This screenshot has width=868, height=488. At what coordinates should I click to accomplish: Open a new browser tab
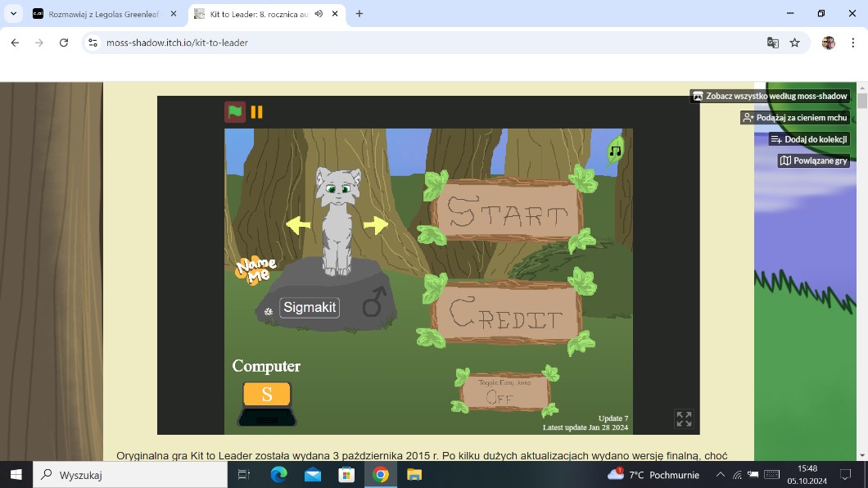tap(359, 14)
